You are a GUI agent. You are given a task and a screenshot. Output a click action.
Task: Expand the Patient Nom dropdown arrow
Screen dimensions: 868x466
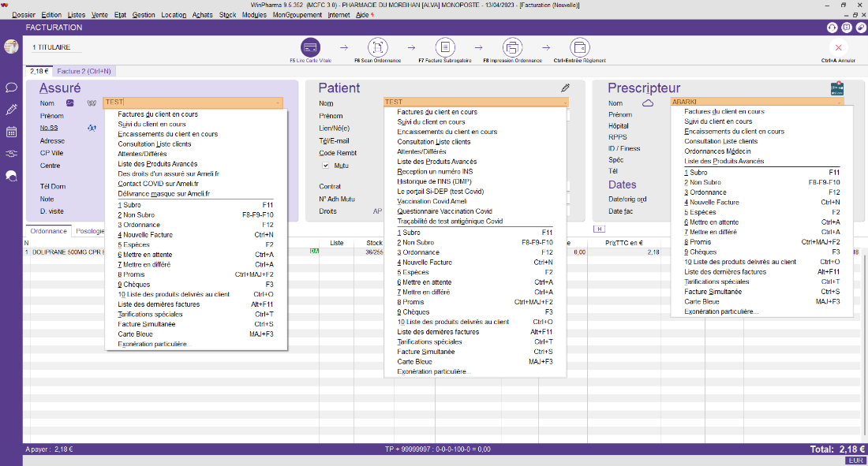[563, 103]
